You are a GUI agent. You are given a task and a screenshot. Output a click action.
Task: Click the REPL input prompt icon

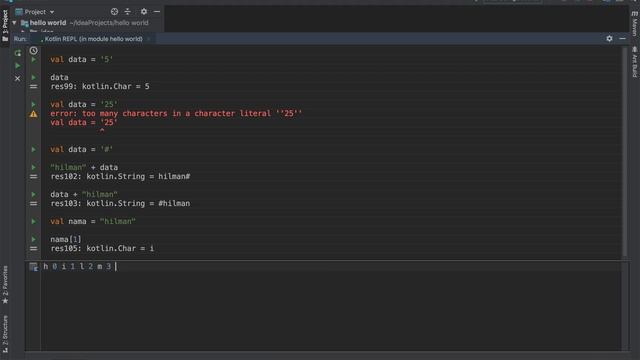[33, 267]
